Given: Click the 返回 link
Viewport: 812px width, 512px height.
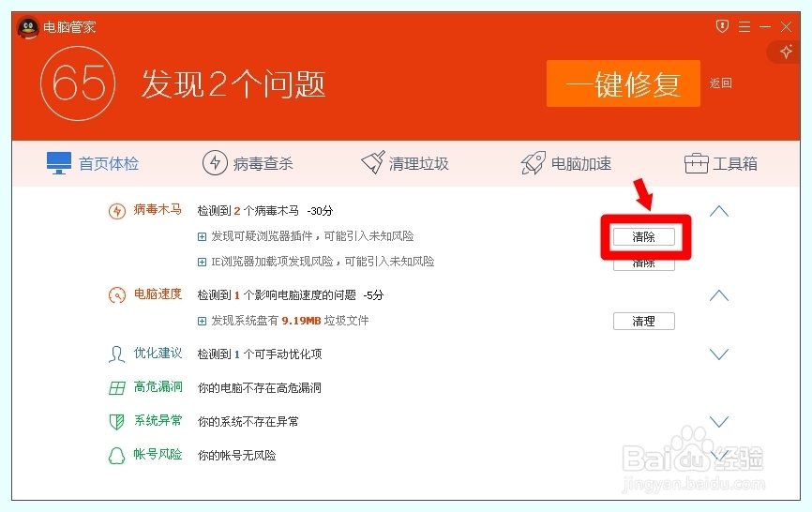Looking at the screenshot, I should pos(720,83).
